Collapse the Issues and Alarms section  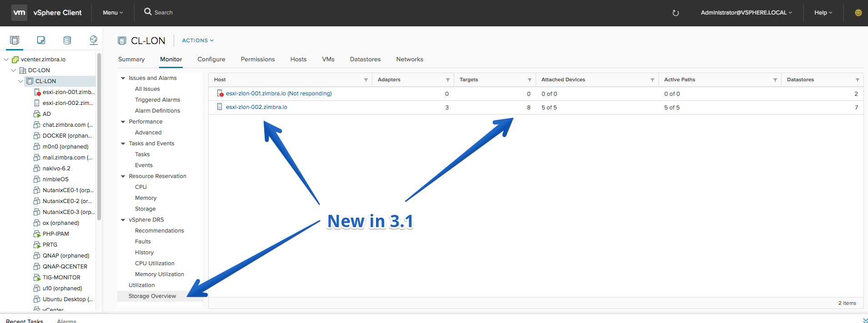pyautogui.click(x=123, y=78)
